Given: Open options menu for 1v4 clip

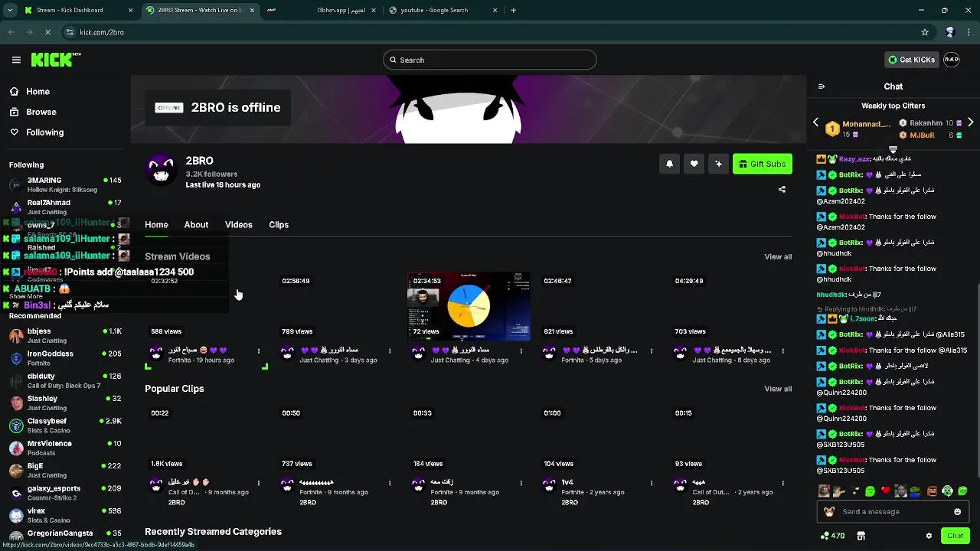Looking at the screenshot, I should [652, 483].
